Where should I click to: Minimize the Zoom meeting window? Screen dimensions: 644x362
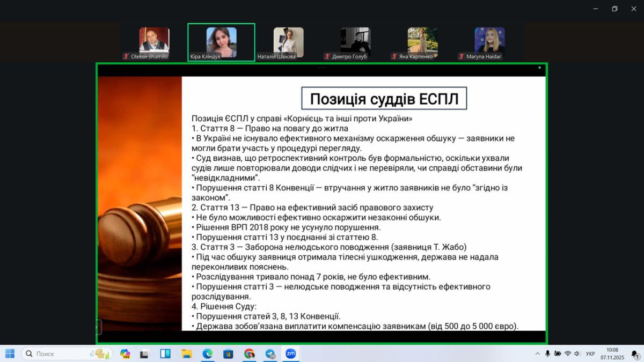(x=596, y=9)
